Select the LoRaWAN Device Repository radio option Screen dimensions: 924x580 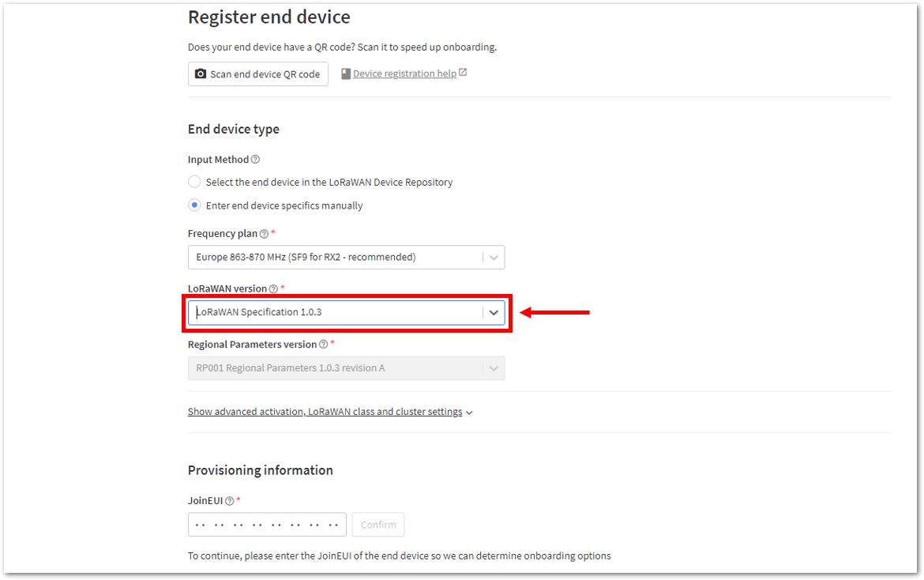coord(194,182)
